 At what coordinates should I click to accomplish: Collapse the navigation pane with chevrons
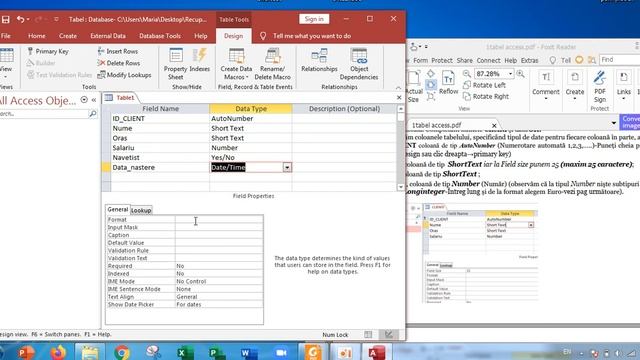click(94, 100)
